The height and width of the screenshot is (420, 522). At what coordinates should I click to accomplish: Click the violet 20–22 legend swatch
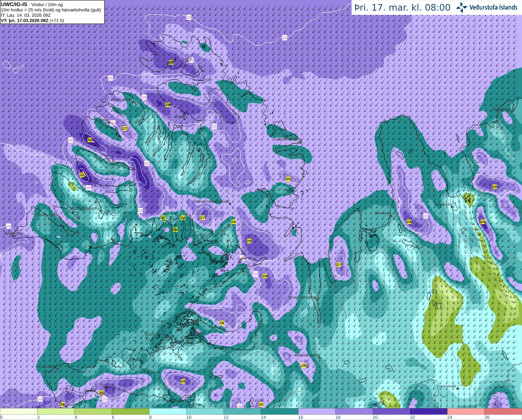(391, 411)
